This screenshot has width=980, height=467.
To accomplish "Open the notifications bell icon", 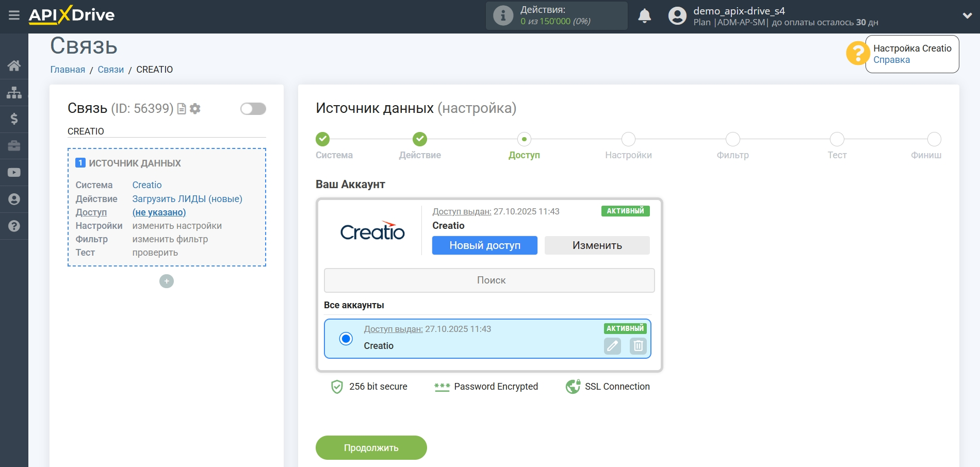I will coord(644,15).
